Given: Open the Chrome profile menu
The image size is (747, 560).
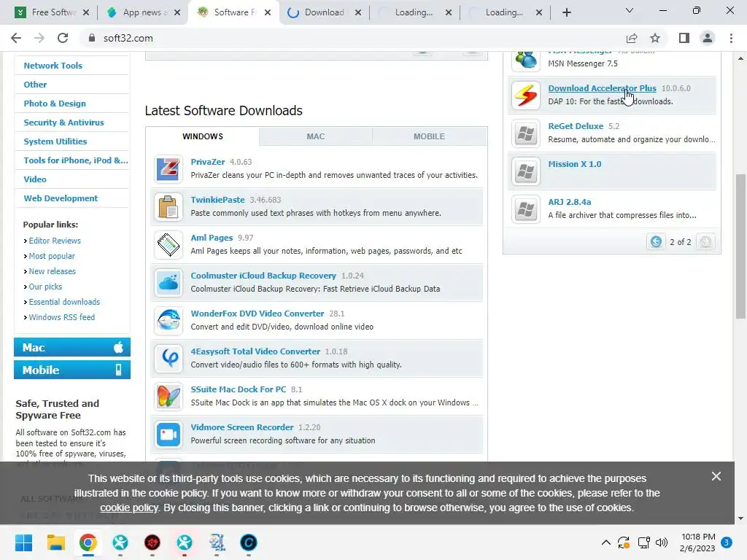Looking at the screenshot, I should pos(708,38).
